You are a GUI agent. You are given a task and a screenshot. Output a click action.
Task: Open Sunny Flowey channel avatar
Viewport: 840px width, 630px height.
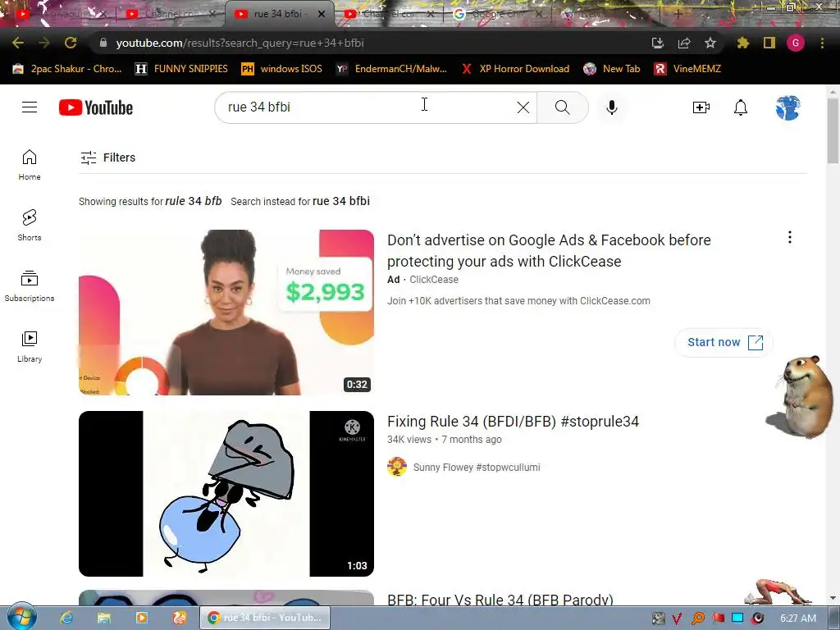coord(397,467)
